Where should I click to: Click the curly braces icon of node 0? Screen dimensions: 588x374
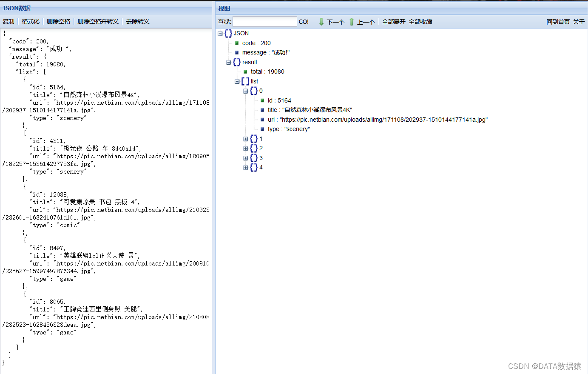pos(254,91)
